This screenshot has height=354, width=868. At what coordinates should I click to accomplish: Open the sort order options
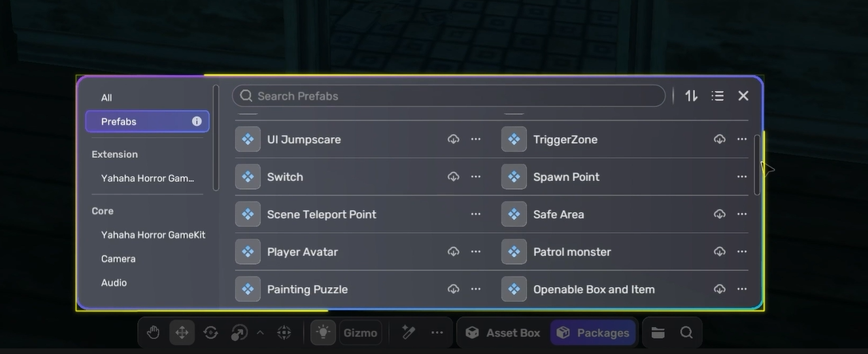(x=691, y=96)
